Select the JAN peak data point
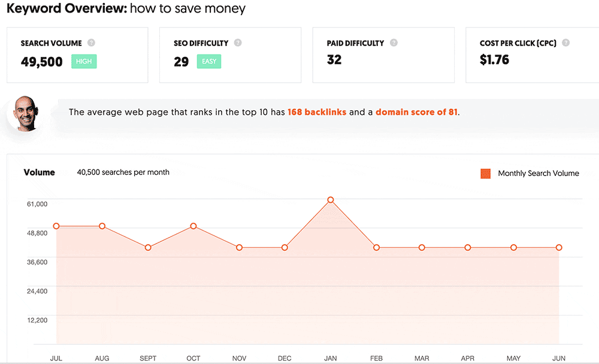 330,200
